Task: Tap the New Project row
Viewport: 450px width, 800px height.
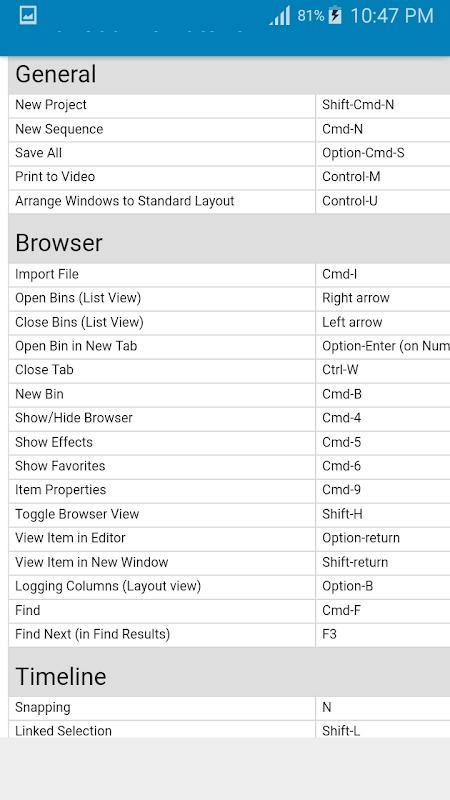Action: click(229, 105)
